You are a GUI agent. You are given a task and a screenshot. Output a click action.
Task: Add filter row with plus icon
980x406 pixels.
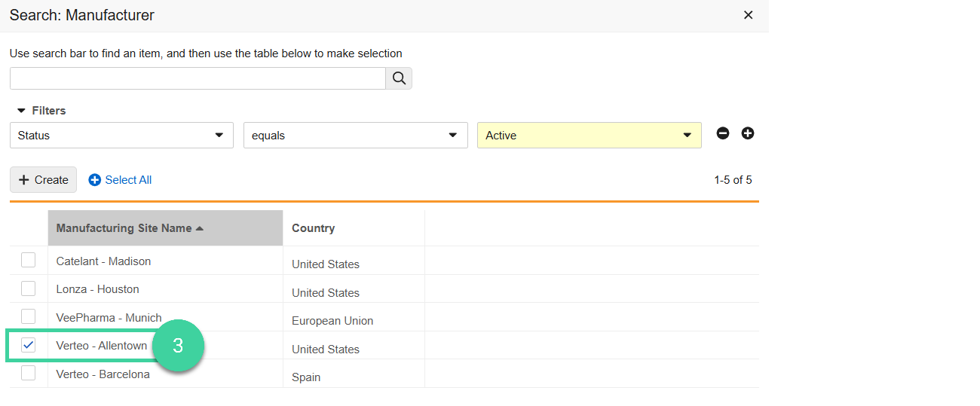[x=748, y=133]
